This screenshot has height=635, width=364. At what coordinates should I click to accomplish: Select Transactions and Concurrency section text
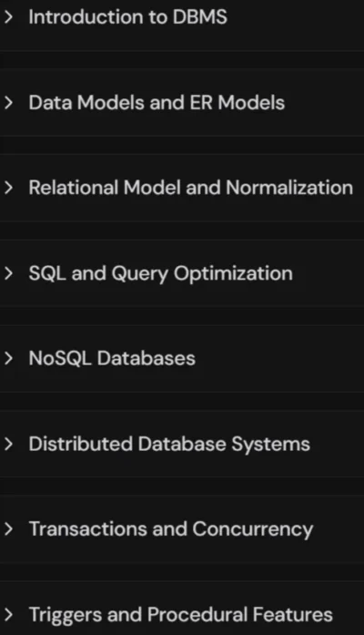tap(171, 529)
